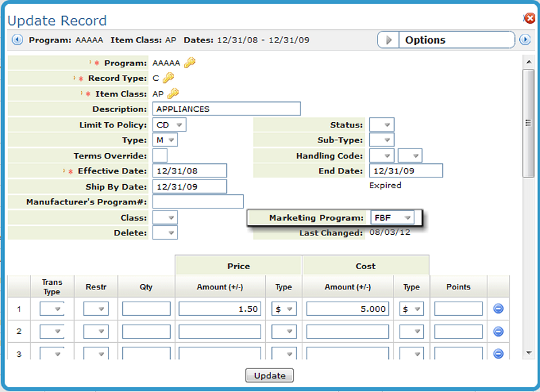Close the Update Record dialog
The image size is (540, 392).
click(x=529, y=19)
